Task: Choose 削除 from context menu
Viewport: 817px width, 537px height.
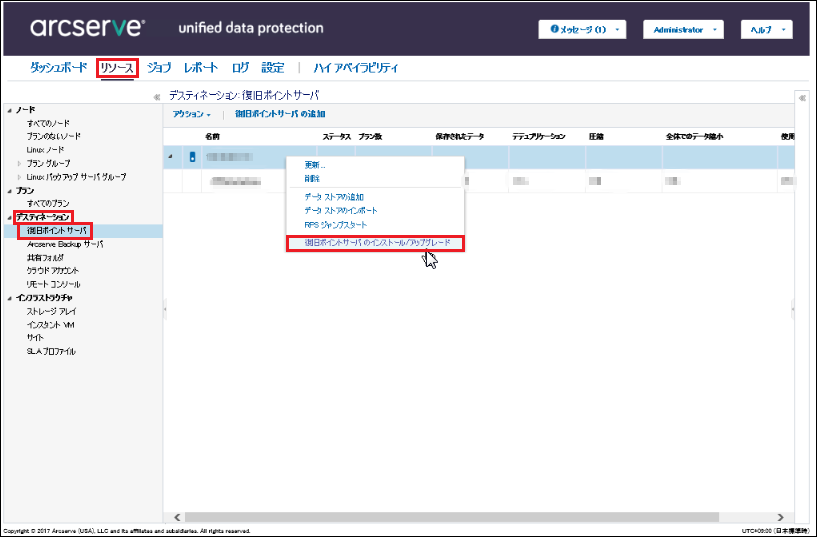Action: click(x=312, y=179)
